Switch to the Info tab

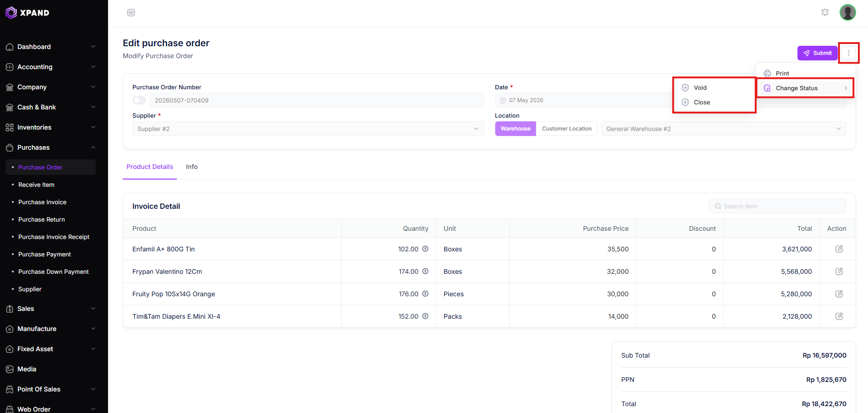(192, 167)
